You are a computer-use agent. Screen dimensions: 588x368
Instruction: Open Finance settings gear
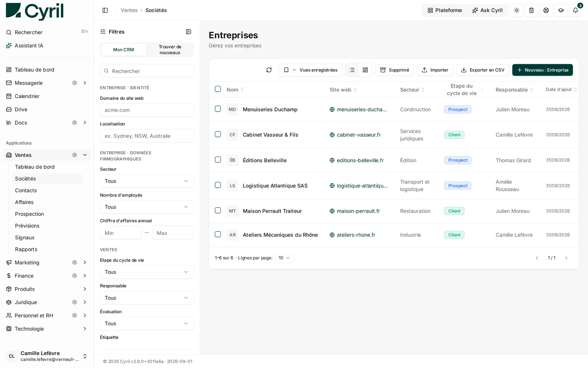coord(75,276)
